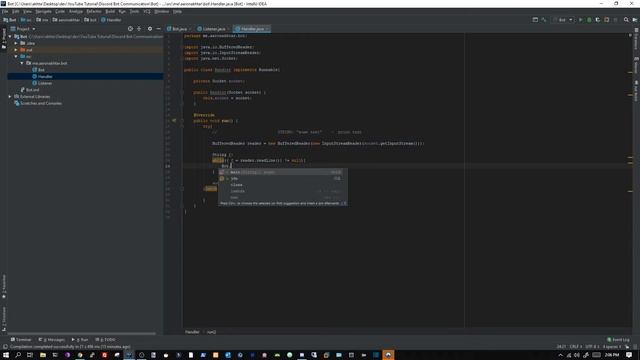Open the Analyze menu

pyautogui.click(x=76, y=11)
